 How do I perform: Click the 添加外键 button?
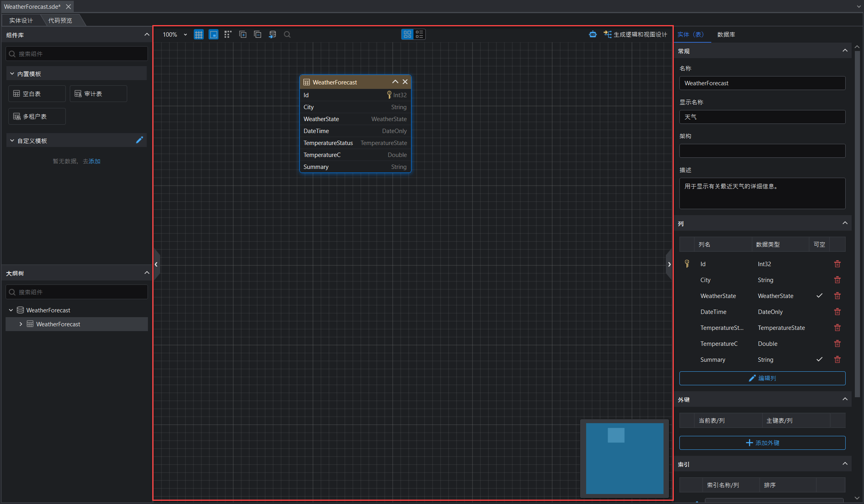pyautogui.click(x=762, y=443)
